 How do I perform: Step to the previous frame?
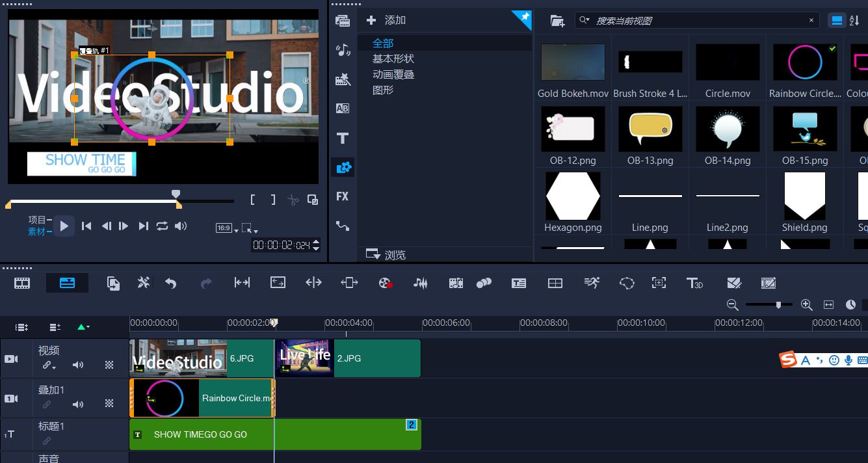click(x=107, y=226)
